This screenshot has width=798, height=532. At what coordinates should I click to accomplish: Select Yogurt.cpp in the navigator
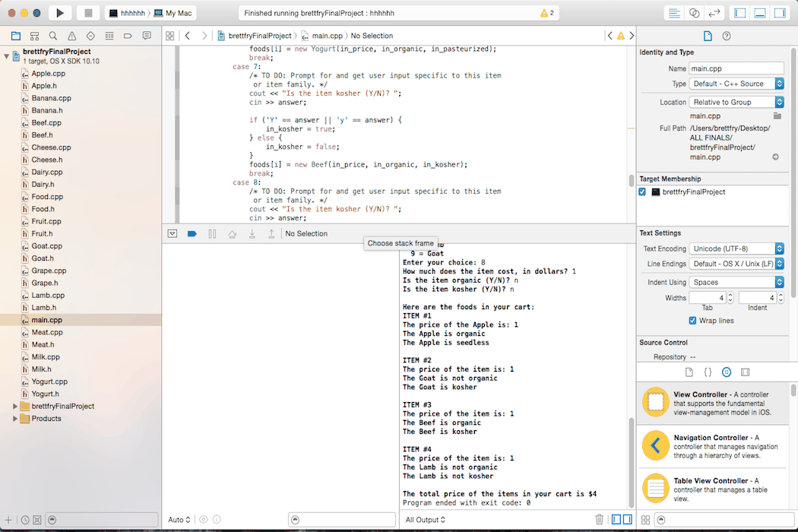coord(49,382)
